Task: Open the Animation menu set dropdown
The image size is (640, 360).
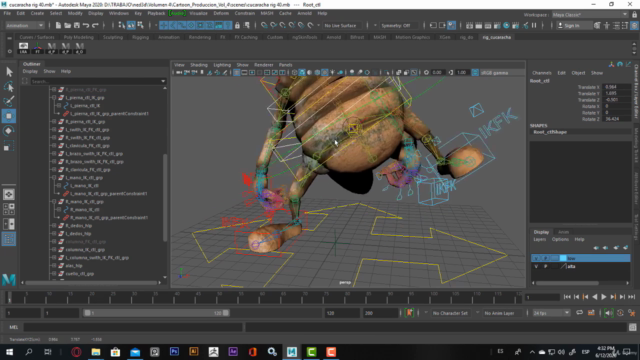Action: coord(25,25)
